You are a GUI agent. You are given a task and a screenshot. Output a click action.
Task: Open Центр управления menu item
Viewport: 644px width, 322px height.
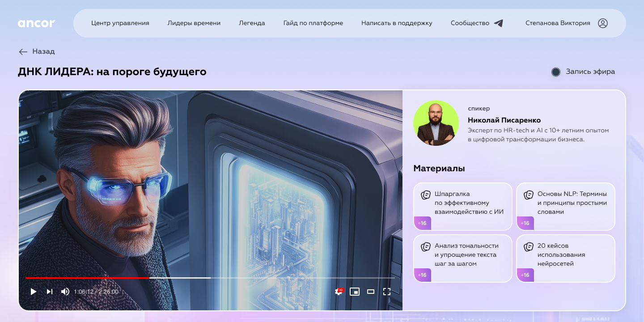[120, 23]
